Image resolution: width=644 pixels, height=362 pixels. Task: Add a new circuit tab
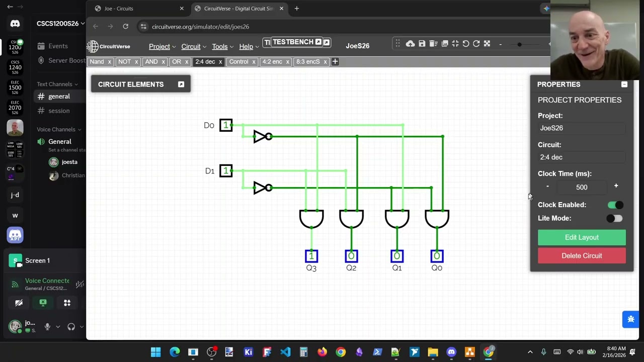click(x=335, y=61)
